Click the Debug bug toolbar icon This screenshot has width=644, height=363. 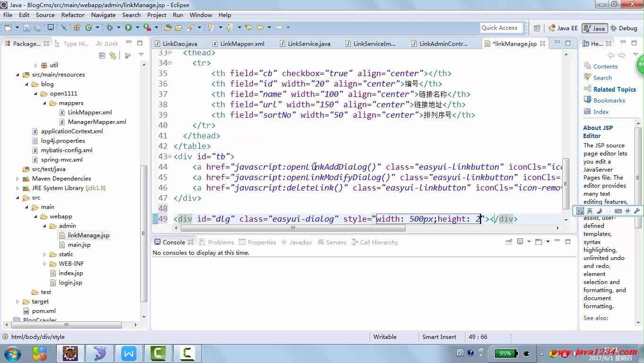tap(110, 27)
